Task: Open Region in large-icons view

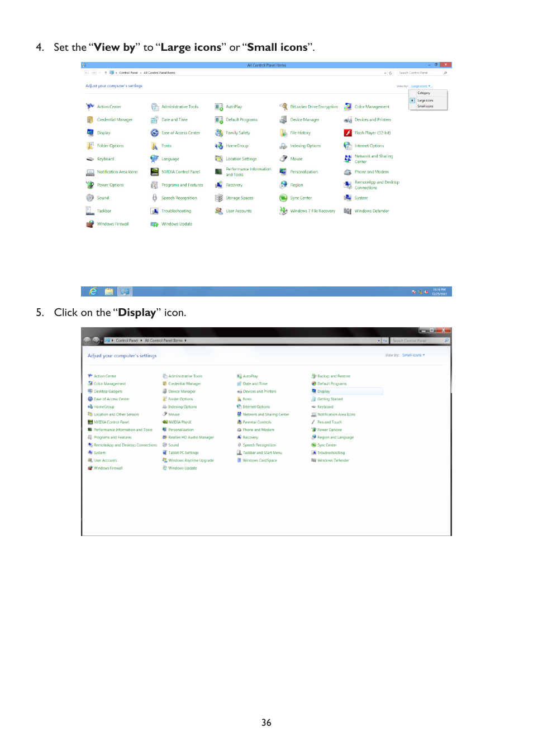Action: pos(291,185)
